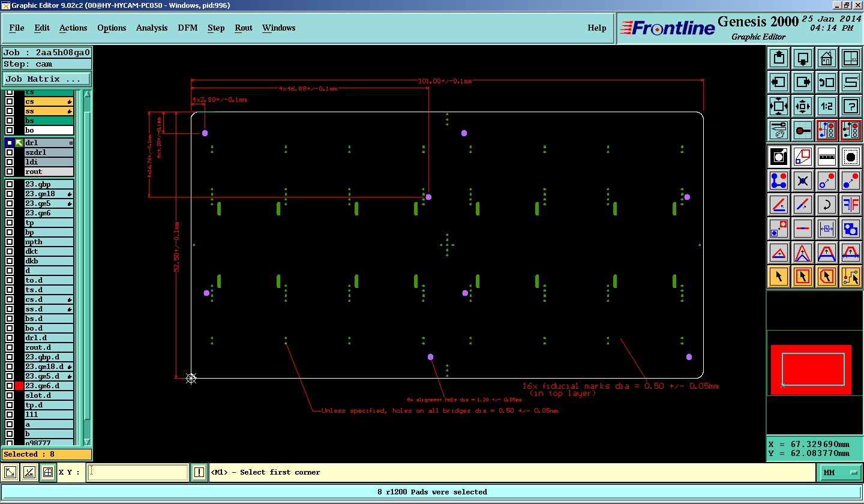Image resolution: width=864 pixels, height=504 pixels.
Task: Open the Analysis menu
Action: click(x=152, y=28)
